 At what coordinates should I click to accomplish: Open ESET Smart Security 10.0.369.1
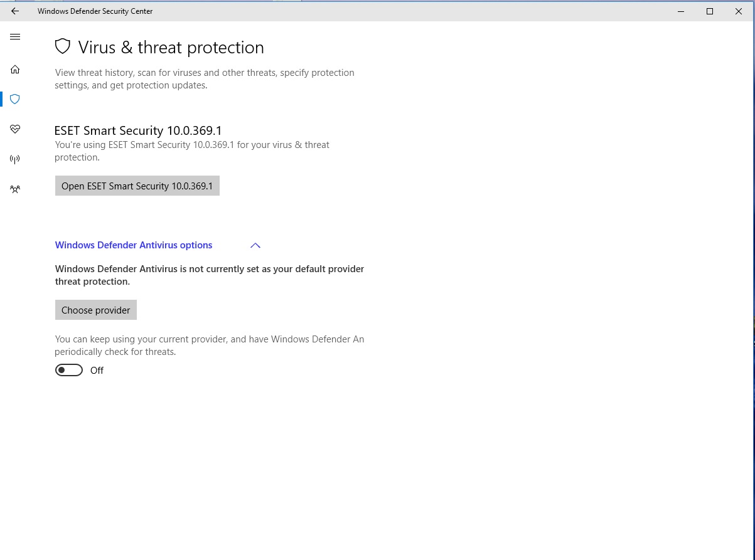(x=137, y=186)
